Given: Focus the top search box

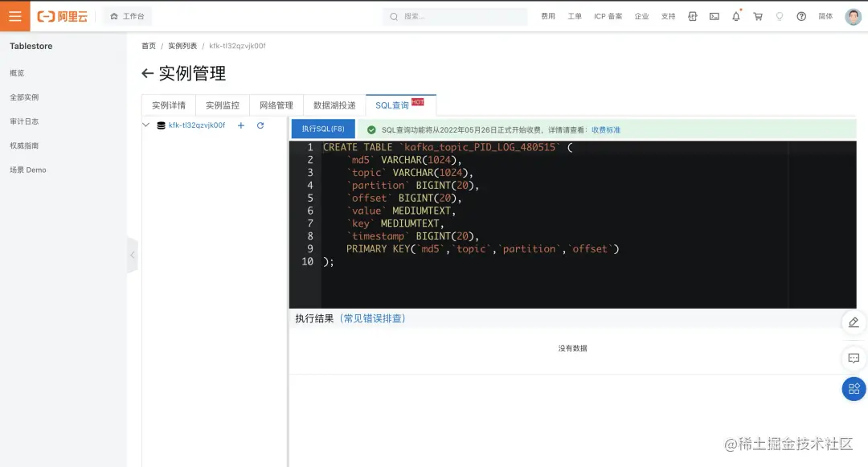Looking at the screenshot, I should (455, 17).
